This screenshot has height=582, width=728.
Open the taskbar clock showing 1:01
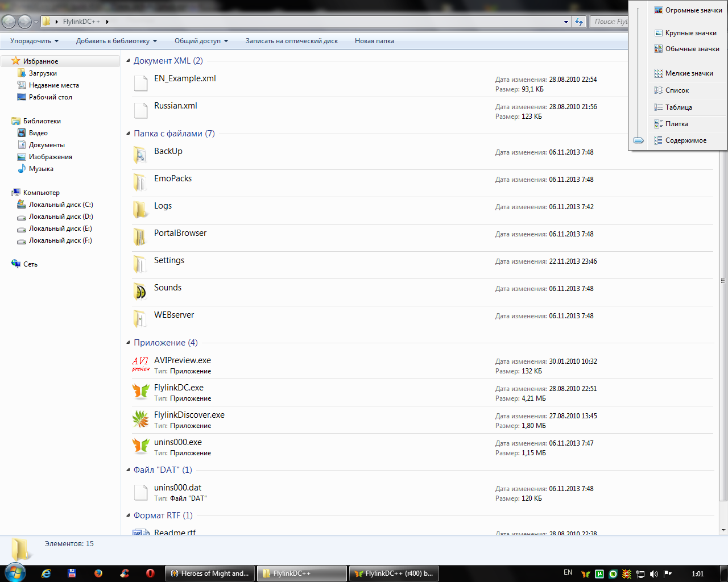tap(698, 574)
